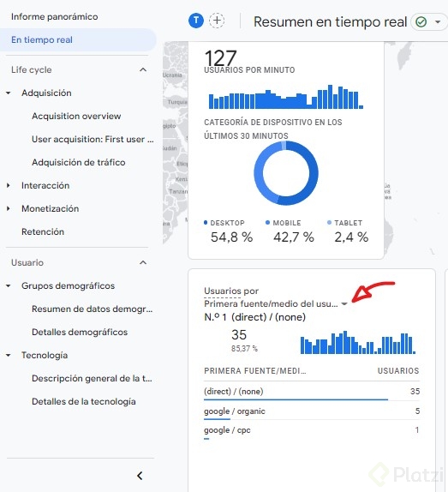Viewport: 448px width, 492px height.
Task: Click the Resumen en tiempo real title
Action: (330, 22)
